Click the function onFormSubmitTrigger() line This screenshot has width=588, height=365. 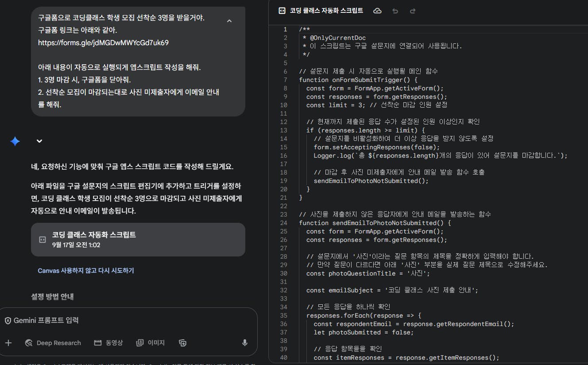(358, 80)
